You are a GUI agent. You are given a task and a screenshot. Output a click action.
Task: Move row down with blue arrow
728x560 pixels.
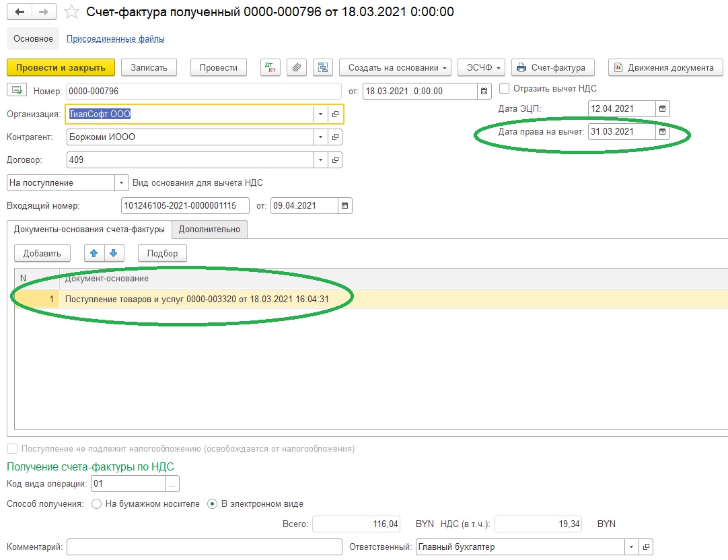(113, 253)
